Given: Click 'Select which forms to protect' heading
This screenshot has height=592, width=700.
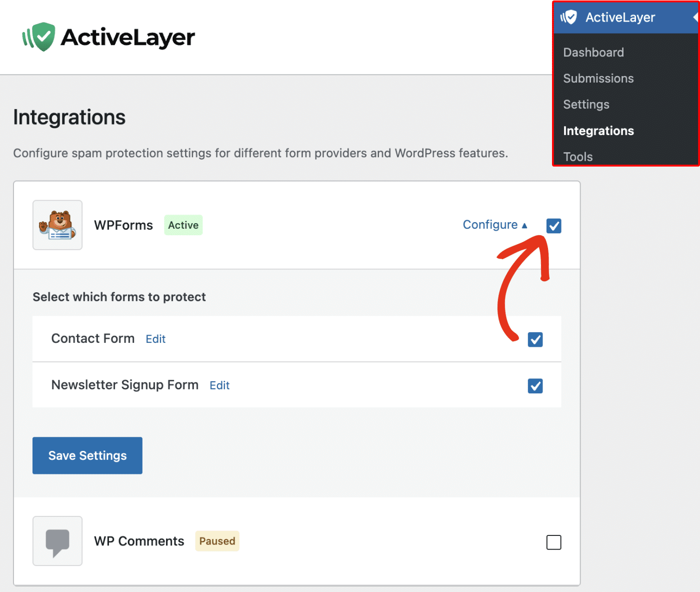Looking at the screenshot, I should coord(119,297).
